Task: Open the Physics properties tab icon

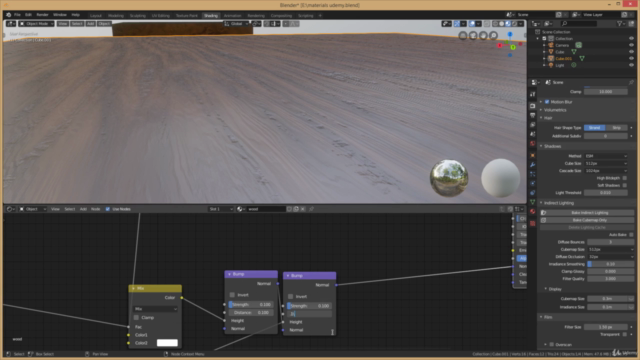Action: point(532,184)
